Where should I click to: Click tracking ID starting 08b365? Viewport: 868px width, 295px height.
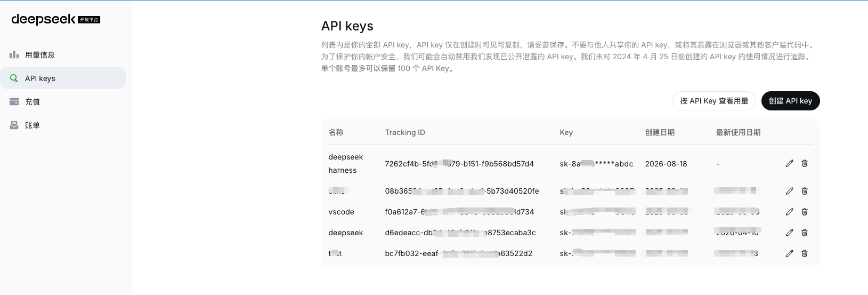coord(462,191)
